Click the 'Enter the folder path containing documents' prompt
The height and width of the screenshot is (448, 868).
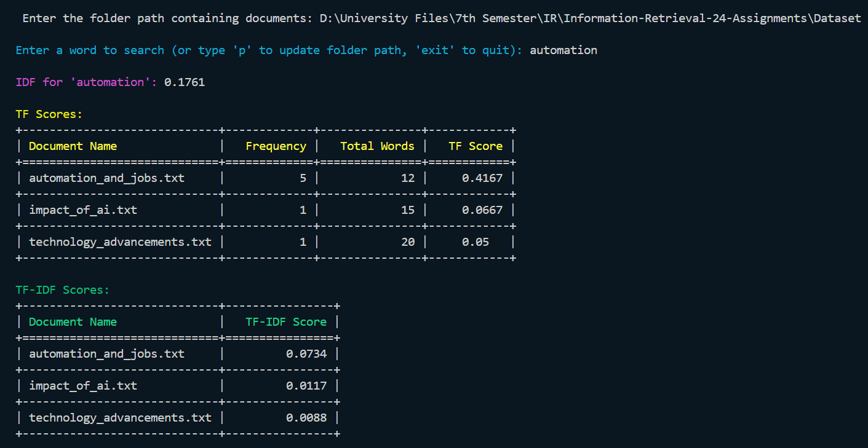pos(167,18)
